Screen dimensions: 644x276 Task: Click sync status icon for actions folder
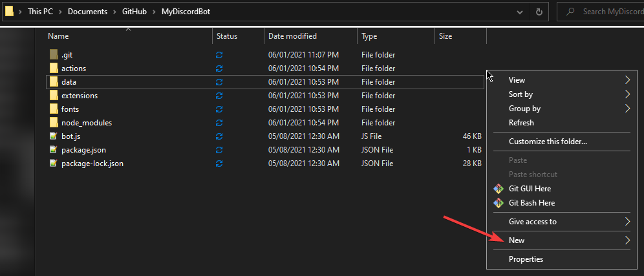(219, 69)
